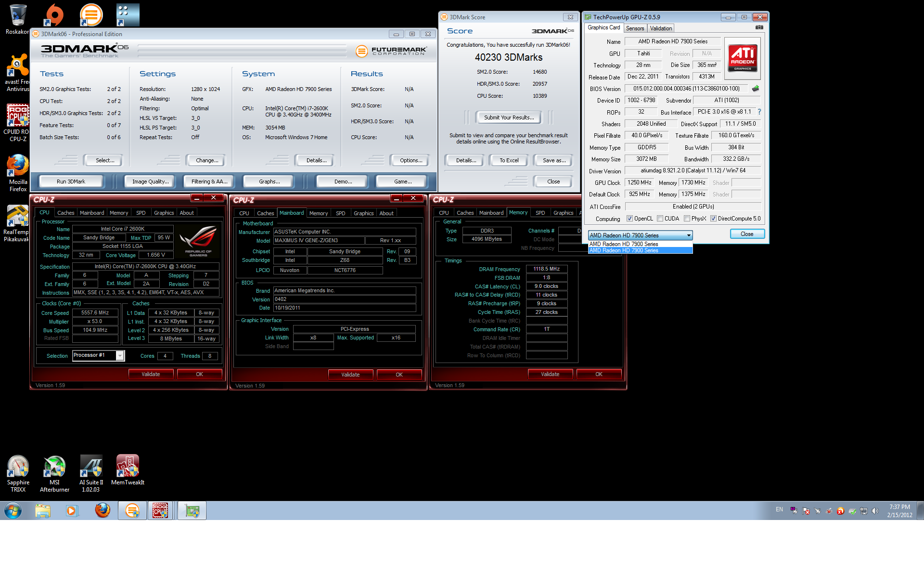Click the Firefox taskbar icon
The image size is (924, 585).
(102, 510)
